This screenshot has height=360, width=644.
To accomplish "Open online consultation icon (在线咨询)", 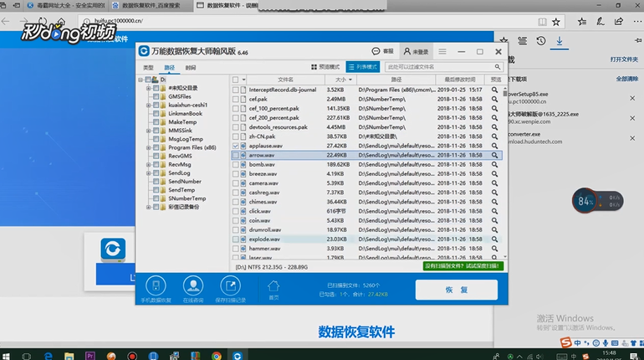I will coord(193,290).
